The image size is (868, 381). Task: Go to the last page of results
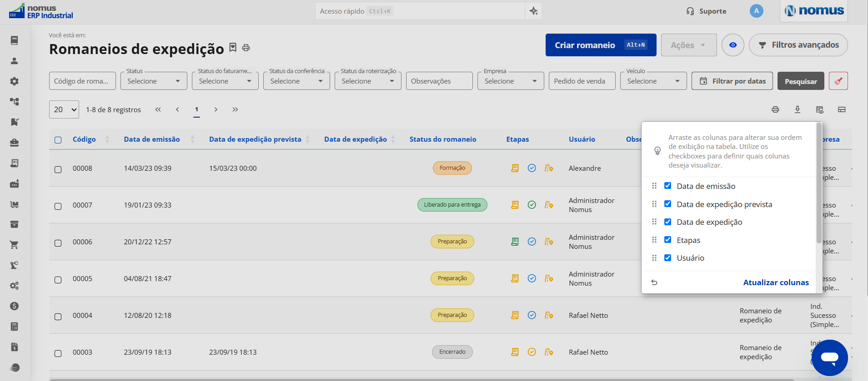pyautogui.click(x=235, y=109)
